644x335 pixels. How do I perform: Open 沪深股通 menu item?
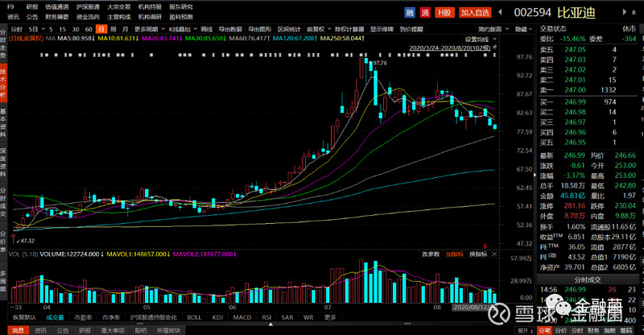coord(88,7)
